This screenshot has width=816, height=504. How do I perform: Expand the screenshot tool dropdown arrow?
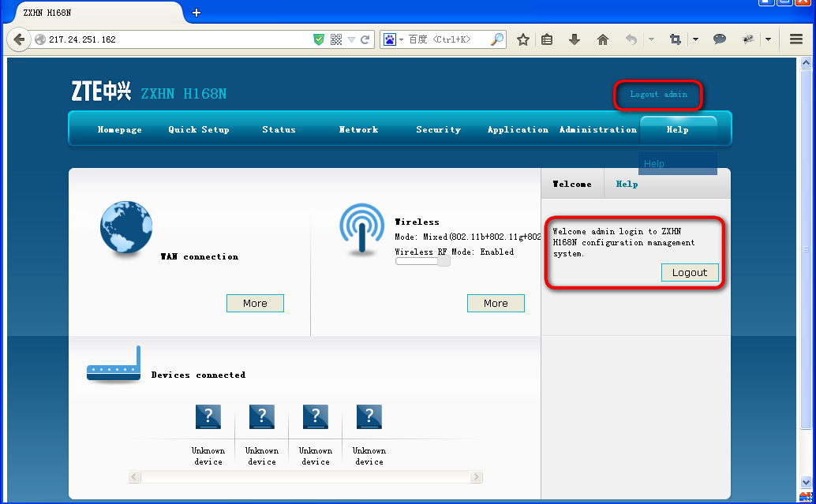tap(696, 39)
